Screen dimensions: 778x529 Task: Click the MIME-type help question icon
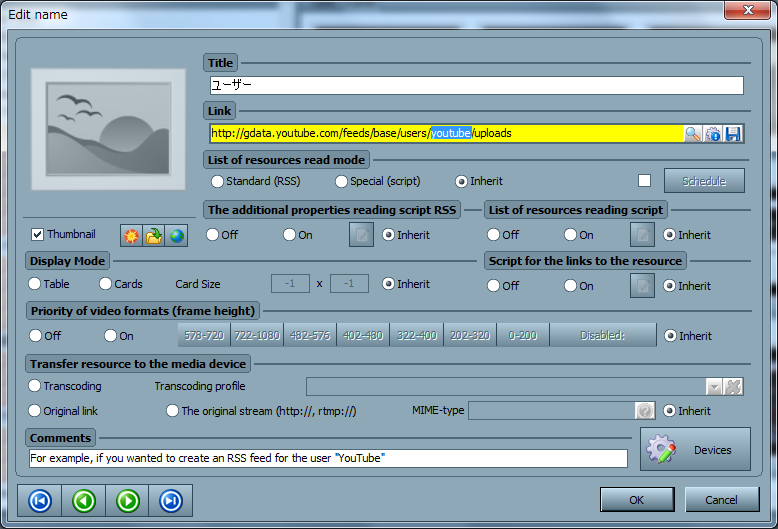[x=645, y=411]
